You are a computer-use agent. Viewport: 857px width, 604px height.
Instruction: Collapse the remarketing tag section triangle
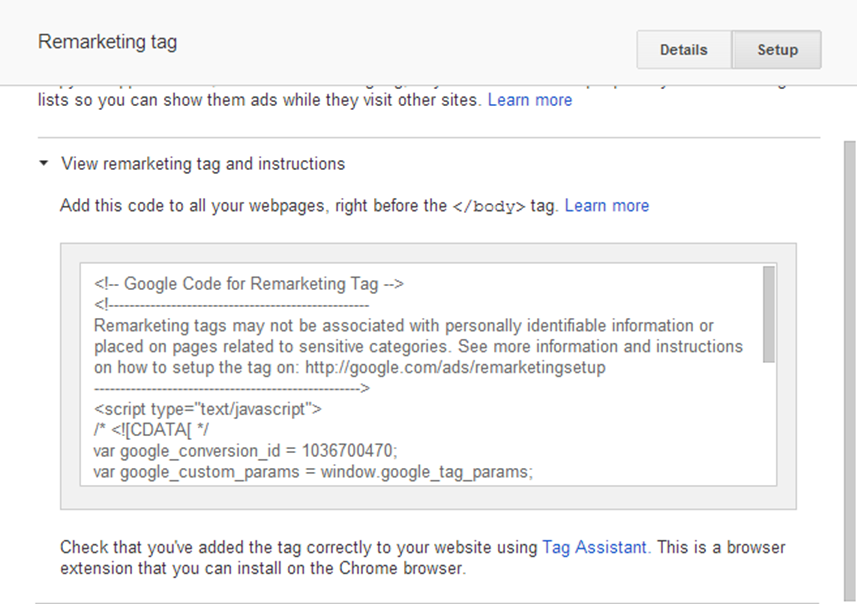click(44, 164)
